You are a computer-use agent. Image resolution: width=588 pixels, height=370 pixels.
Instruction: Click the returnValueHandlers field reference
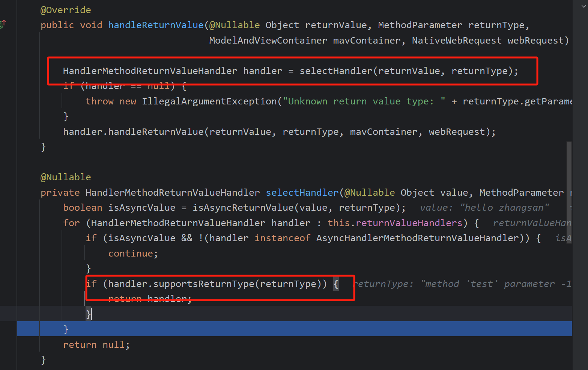tap(409, 223)
